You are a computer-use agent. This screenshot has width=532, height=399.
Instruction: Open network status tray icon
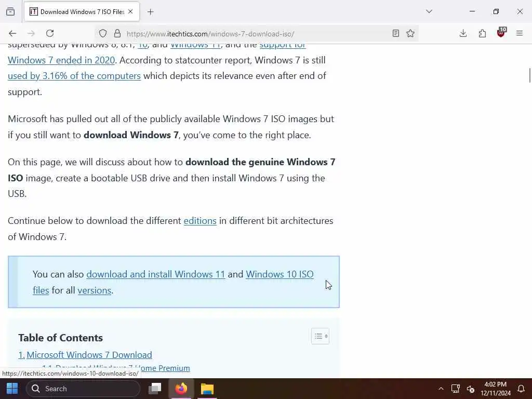pos(455,389)
